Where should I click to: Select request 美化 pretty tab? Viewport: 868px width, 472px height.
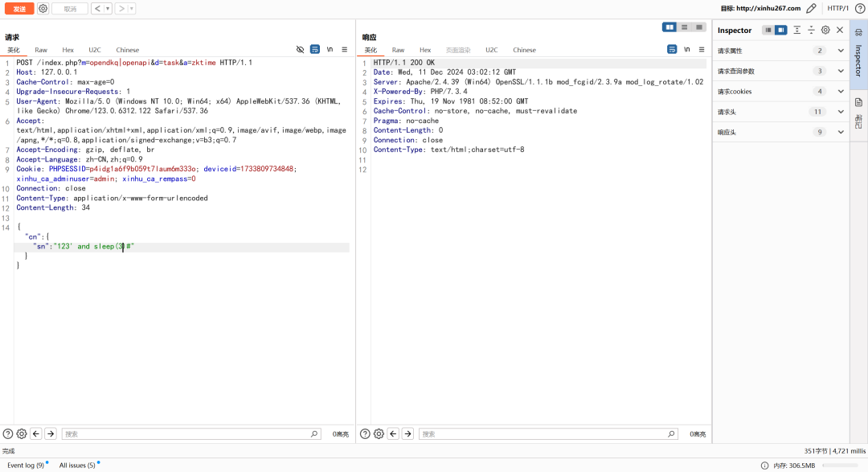coord(14,50)
